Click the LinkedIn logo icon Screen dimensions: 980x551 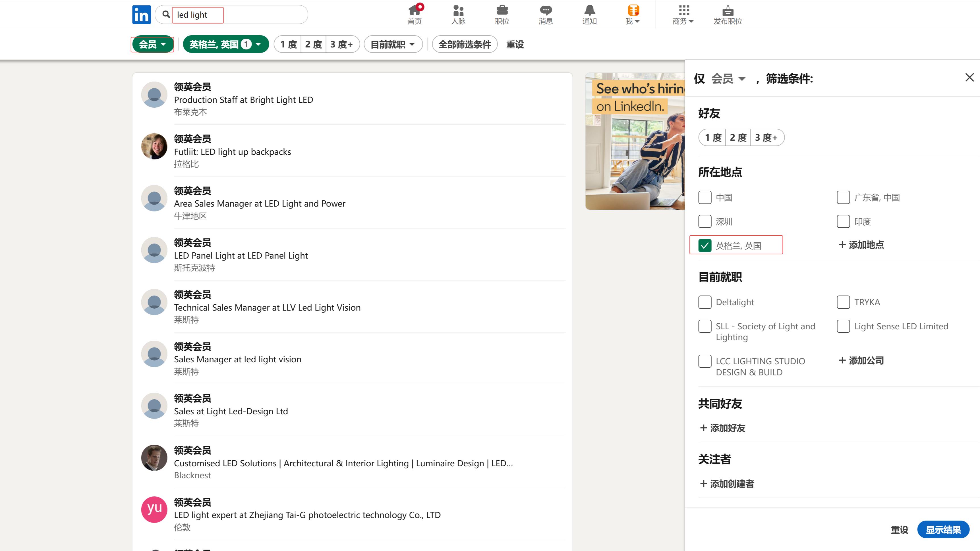[141, 15]
